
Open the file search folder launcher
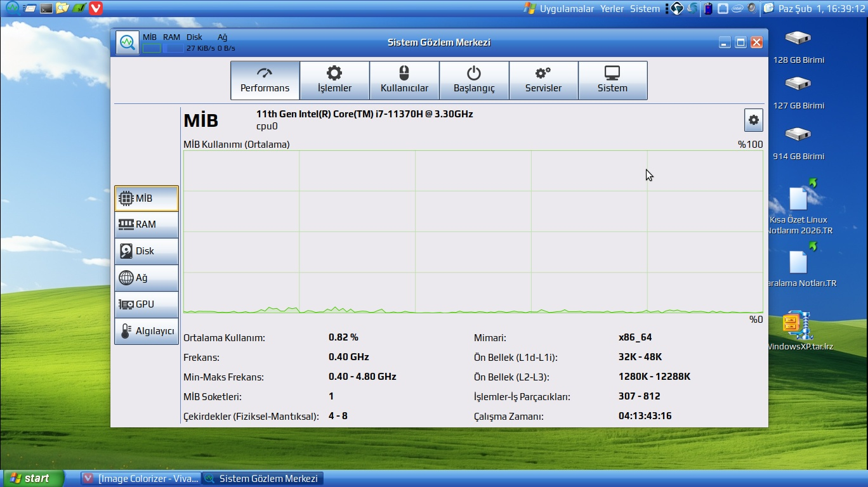(62, 8)
